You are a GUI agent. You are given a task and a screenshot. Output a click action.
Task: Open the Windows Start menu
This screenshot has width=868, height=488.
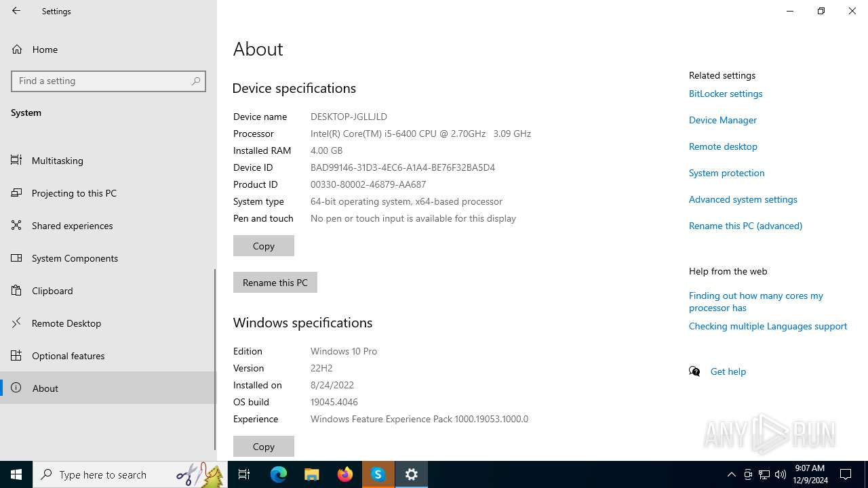[16, 474]
